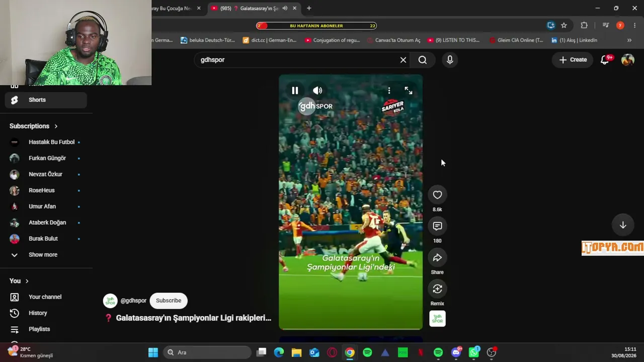Open WhatsApp from the taskbar
Image resolution: width=644 pixels, height=362 pixels.
[474, 352]
